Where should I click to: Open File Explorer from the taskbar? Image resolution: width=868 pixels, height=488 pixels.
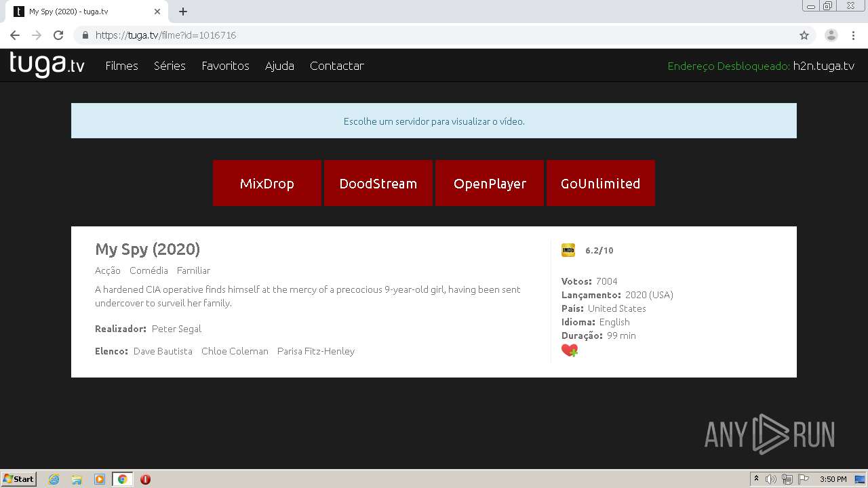click(x=77, y=479)
